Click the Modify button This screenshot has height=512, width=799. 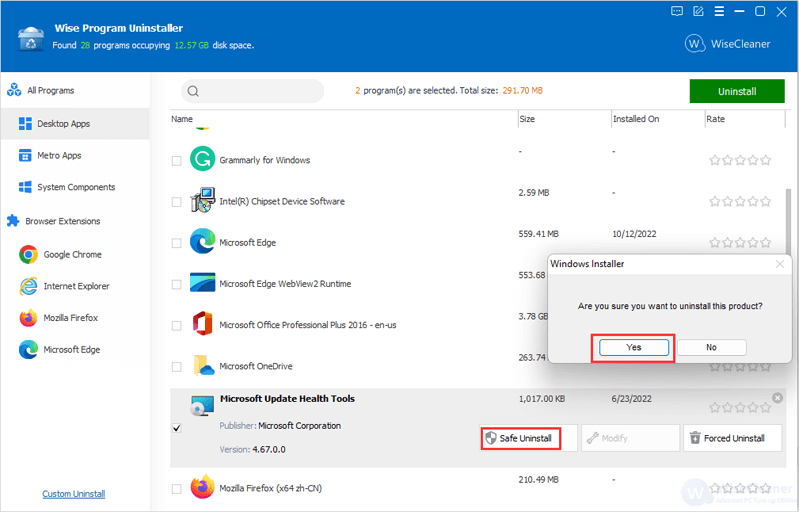tap(630, 438)
